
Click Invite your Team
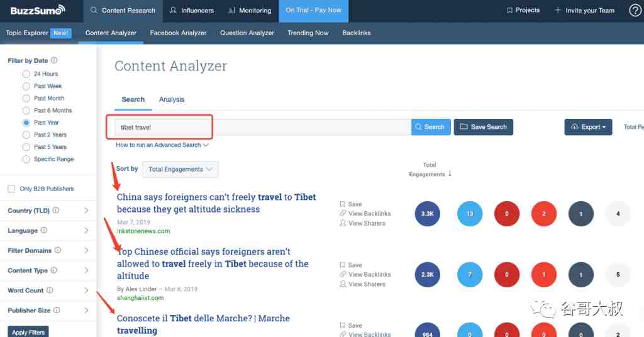pos(584,10)
